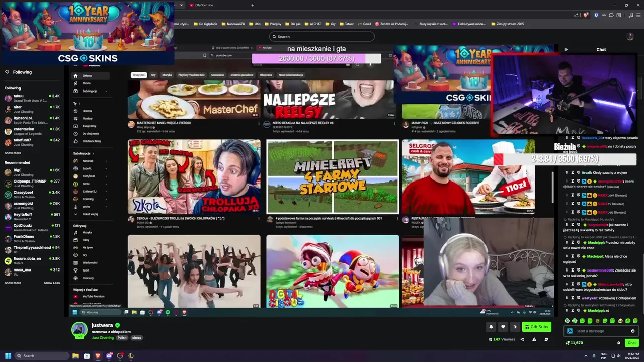Open the user avatar menu at top right

pos(630,36)
